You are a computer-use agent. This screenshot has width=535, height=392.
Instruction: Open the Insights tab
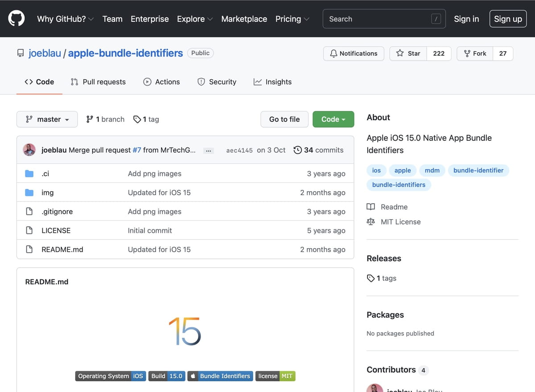pos(272,82)
